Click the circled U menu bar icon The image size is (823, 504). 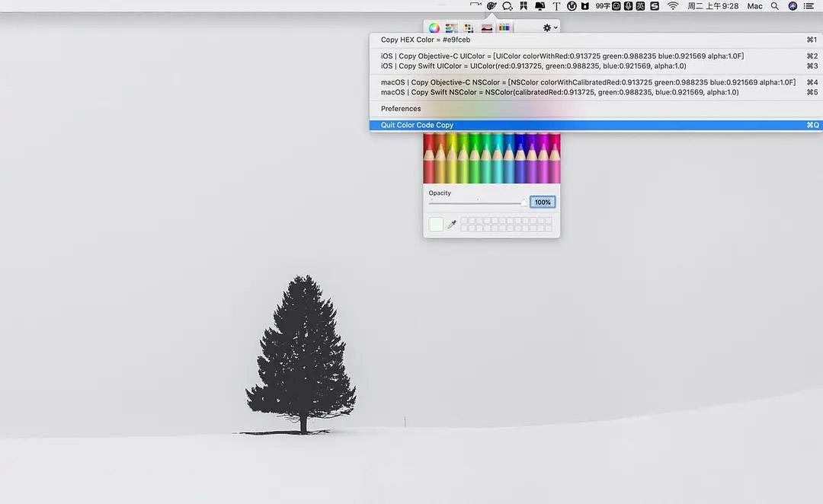tap(572, 6)
